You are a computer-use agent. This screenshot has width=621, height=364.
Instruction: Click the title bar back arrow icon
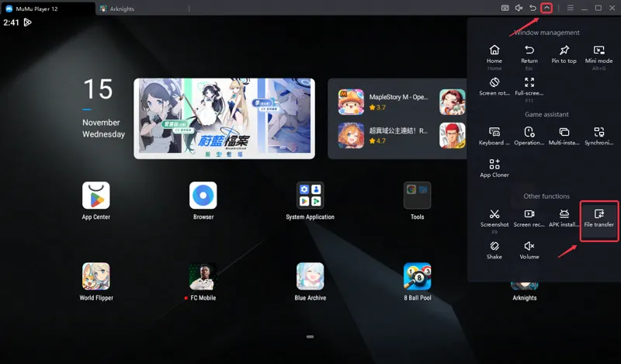click(x=533, y=8)
